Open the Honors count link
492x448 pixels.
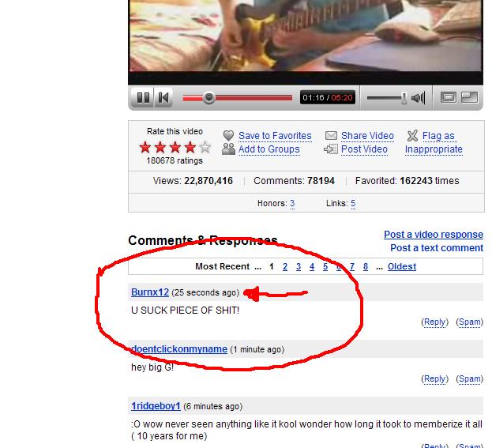(x=292, y=203)
